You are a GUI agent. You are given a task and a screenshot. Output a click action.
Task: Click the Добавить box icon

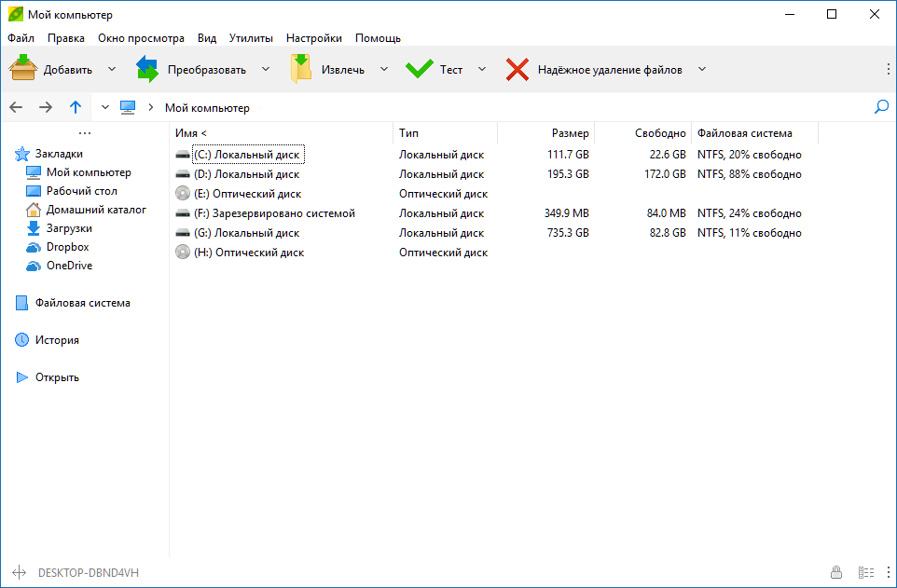click(x=23, y=69)
